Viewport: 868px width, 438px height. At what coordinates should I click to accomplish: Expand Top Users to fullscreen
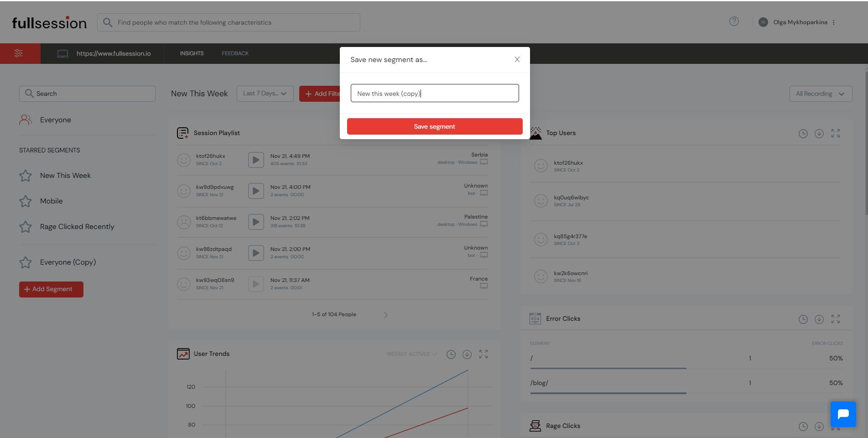pos(836,133)
